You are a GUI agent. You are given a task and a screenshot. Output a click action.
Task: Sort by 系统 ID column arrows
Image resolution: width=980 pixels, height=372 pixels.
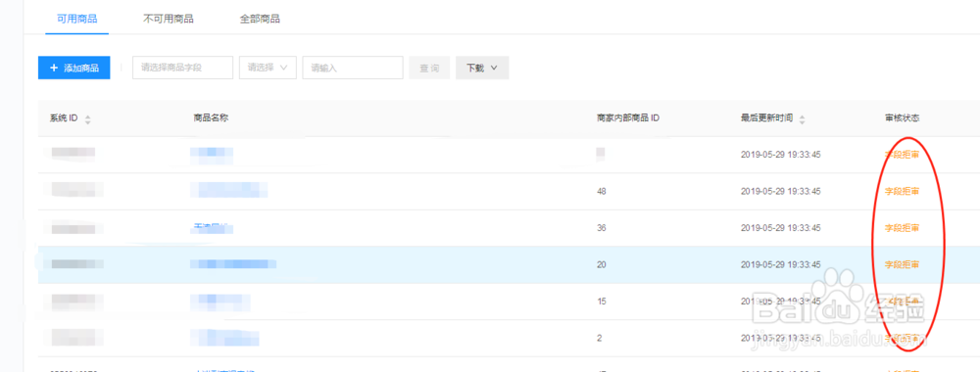[87, 119]
